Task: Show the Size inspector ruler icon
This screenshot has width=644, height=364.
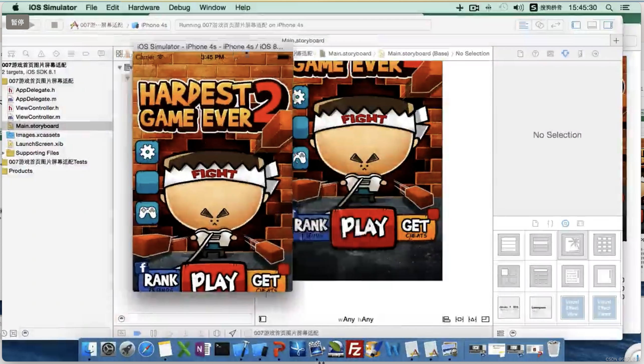Action: (x=580, y=53)
